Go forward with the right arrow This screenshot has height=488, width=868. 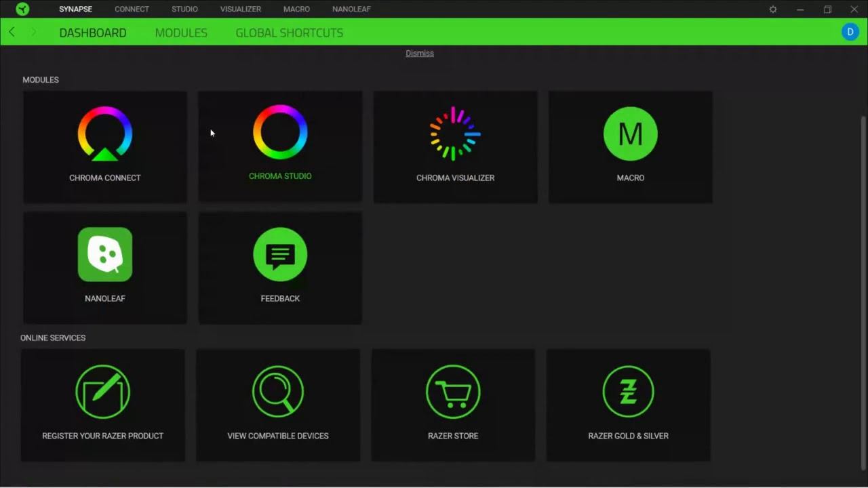pos(33,32)
